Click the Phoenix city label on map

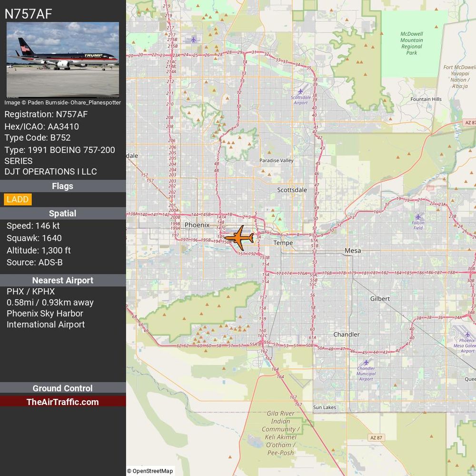point(197,225)
